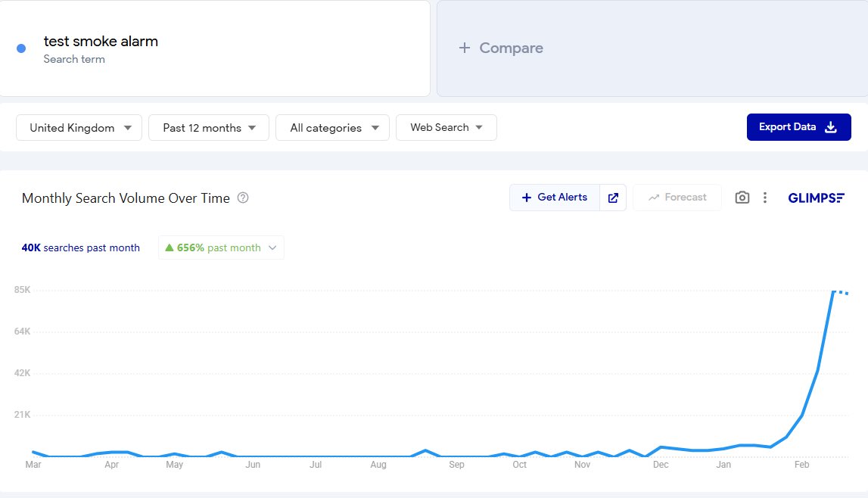This screenshot has height=498, width=868.
Task: Click the camera screenshot icon
Action: (x=742, y=198)
